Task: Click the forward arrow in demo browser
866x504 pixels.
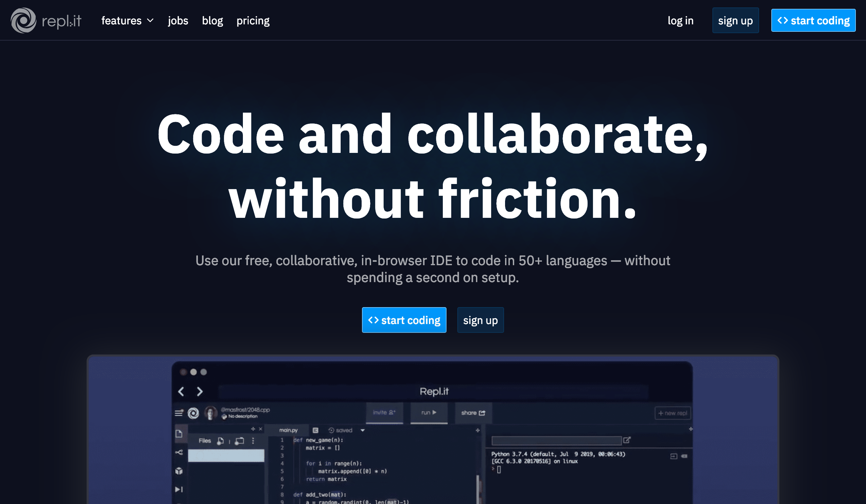Action: coord(200,391)
